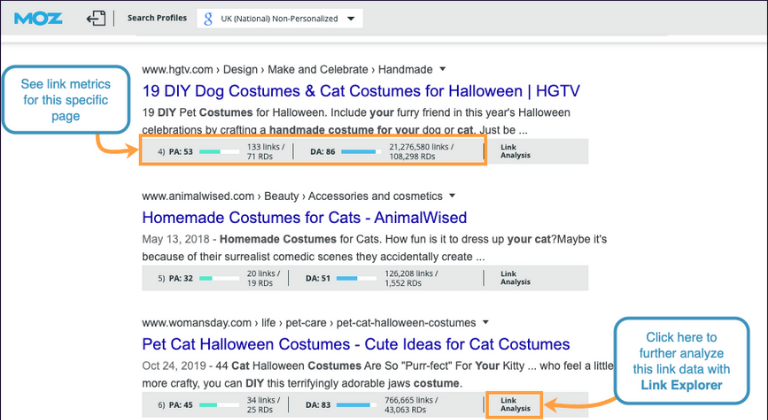Click the Search Profiles label

[x=157, y=18]
